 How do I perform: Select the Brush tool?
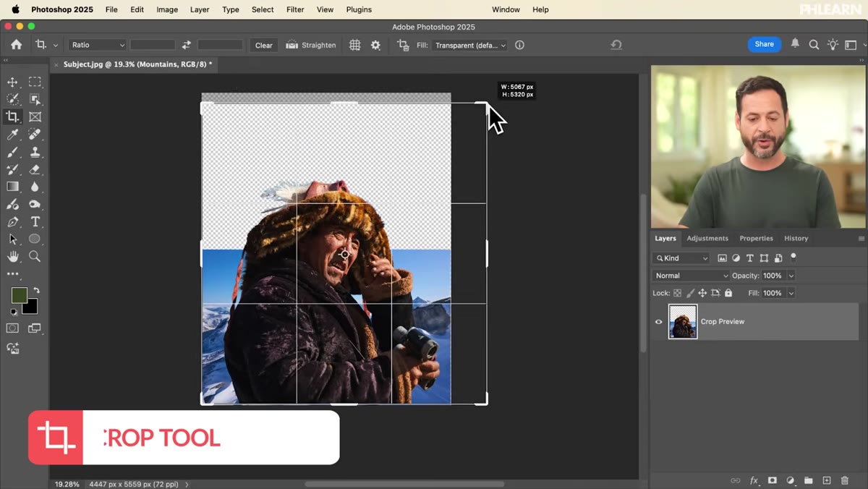point(12,152)
